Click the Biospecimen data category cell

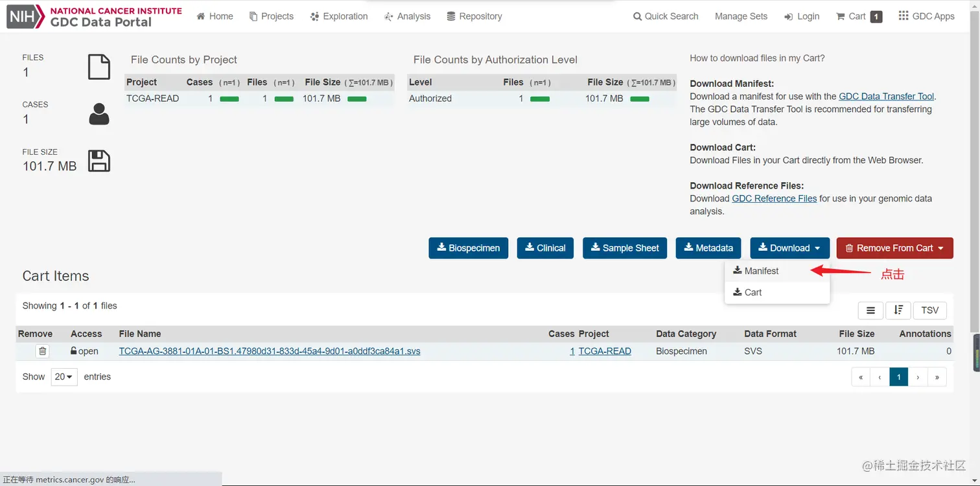coord(681,351)
